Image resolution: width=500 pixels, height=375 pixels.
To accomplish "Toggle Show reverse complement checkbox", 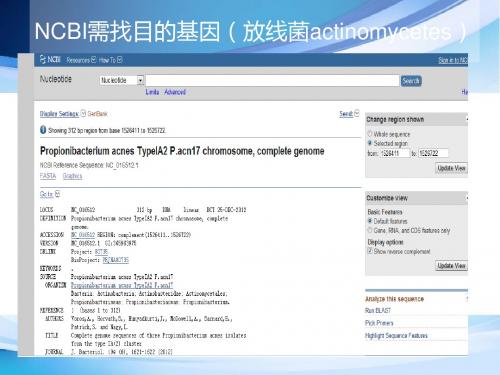I will tap(370, 251).
